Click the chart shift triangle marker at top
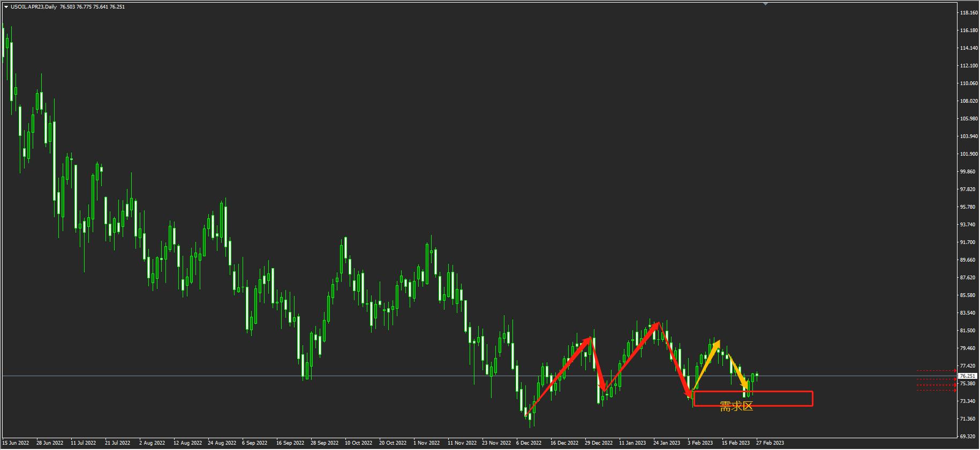Viewport: 980px width, 450px height. [x=766, y=4]
